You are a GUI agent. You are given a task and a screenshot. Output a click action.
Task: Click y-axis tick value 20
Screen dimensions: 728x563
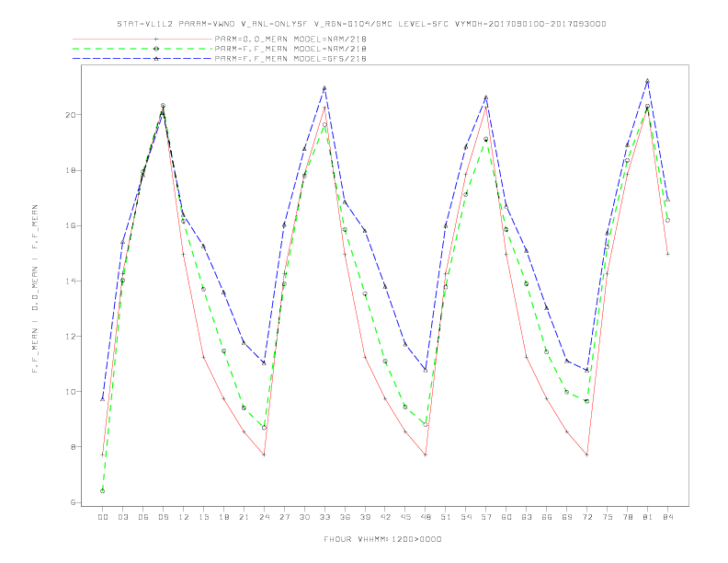70,115
